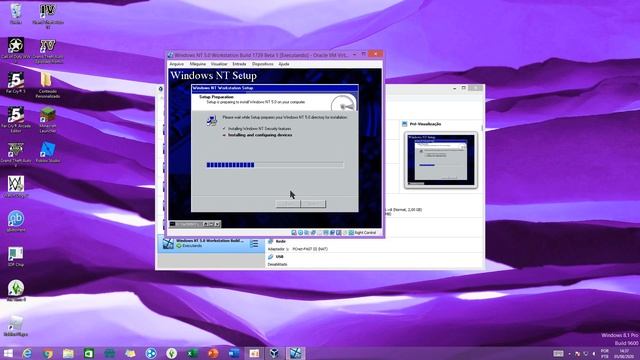
Task: Click the disabled Next button in NT Setup
Action: (x=313, y=203)
